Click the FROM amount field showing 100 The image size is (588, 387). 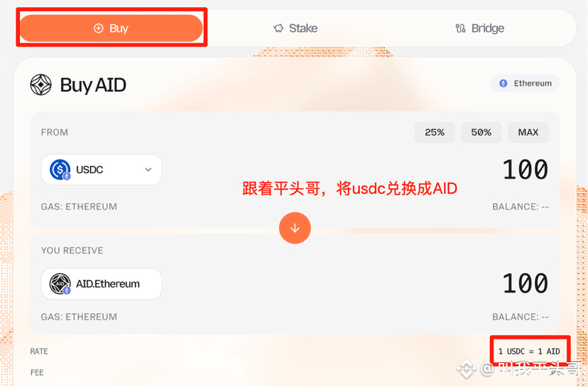click(x=525, y=170)
